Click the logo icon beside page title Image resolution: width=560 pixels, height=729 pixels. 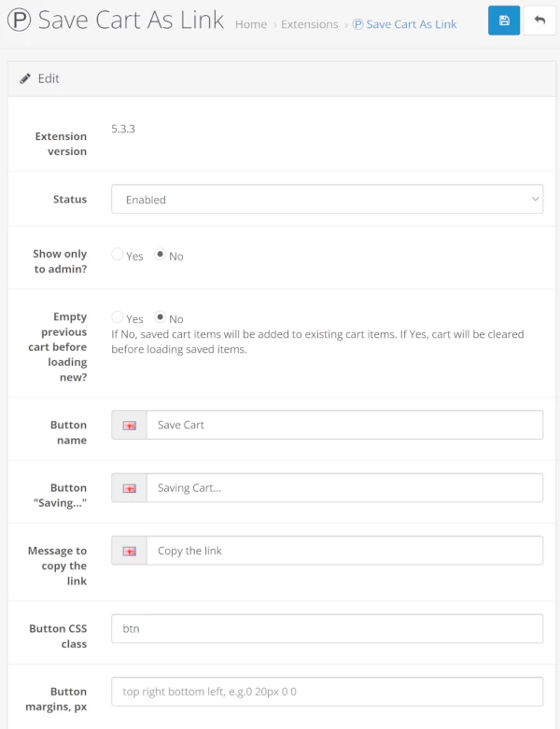tap(19, 21)
